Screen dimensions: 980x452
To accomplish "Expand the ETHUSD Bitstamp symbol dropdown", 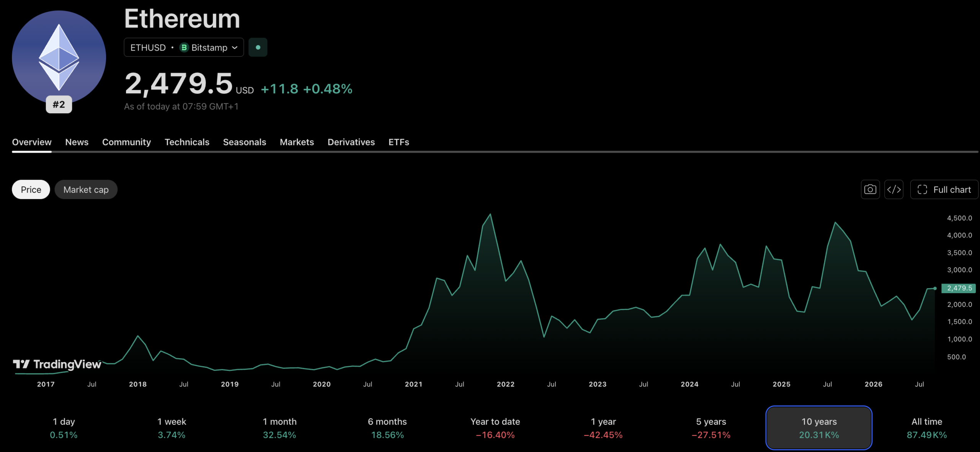I will 184,47.
